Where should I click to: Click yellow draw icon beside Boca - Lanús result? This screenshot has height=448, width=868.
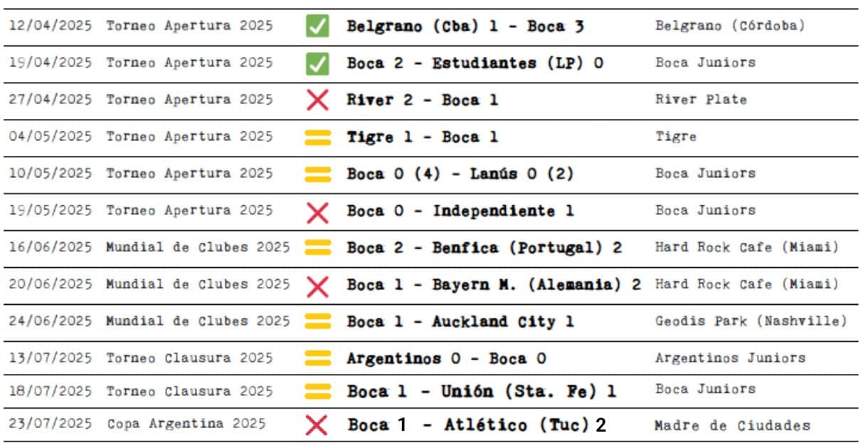pyautogui.click(x=317, y=174)
